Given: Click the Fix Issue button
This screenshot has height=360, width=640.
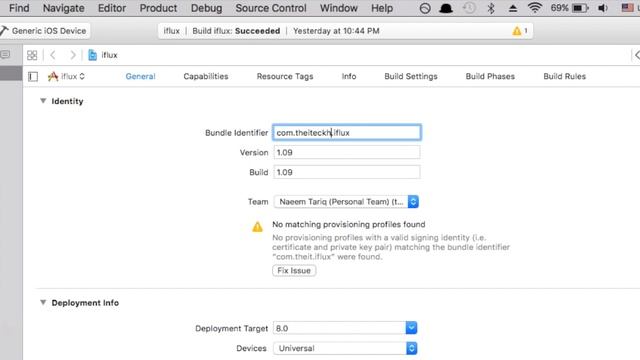Looking at the screenshot, I should click(x=294, y=271).
